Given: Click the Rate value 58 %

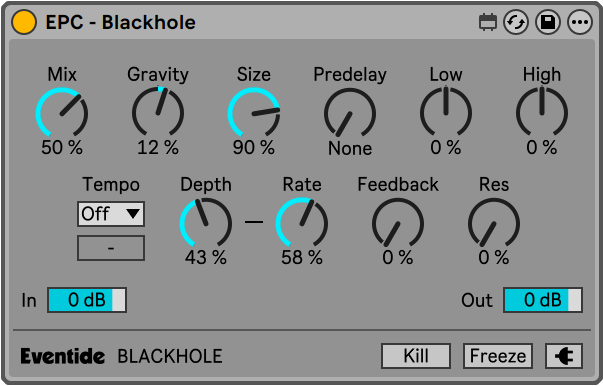Looking at the screenshot, I should (x=302, y=257).
